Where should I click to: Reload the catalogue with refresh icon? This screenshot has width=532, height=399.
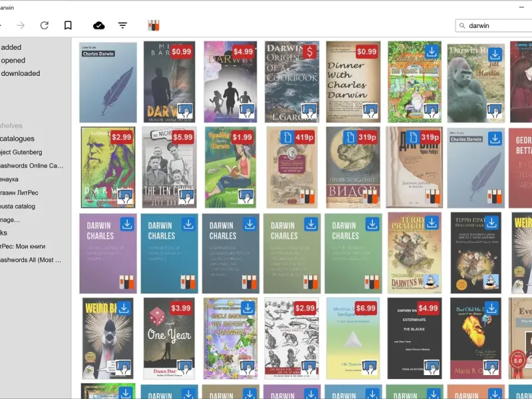pos(45,25)
